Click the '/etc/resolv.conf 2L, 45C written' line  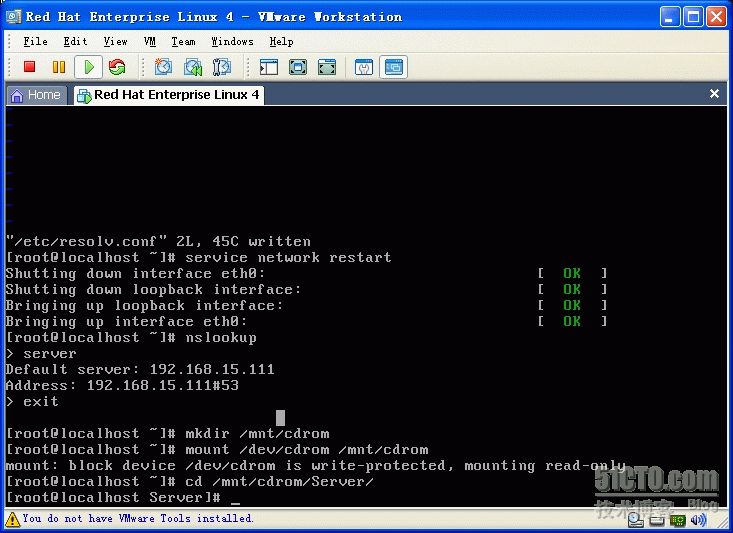coord(158,241)
